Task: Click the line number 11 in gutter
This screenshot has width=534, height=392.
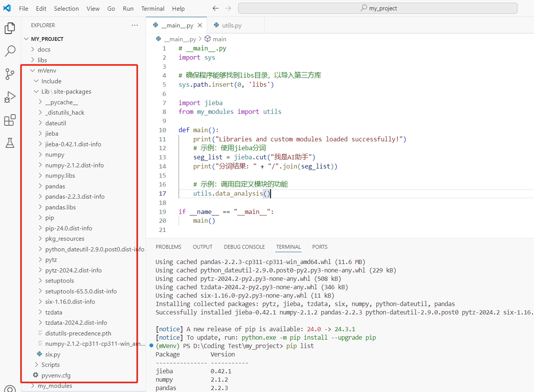Action: click(x=162, y=139)
